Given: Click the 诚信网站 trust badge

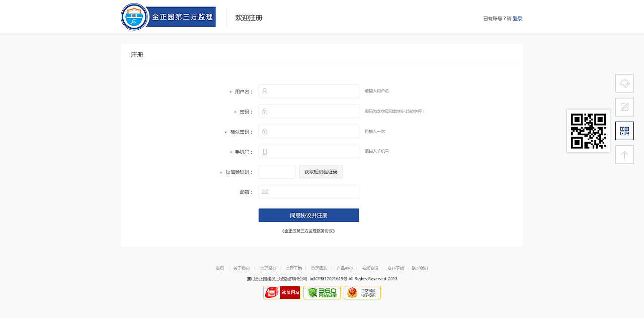Looking at the screenshot, I should pyautogui.click(x=281, y=292).
